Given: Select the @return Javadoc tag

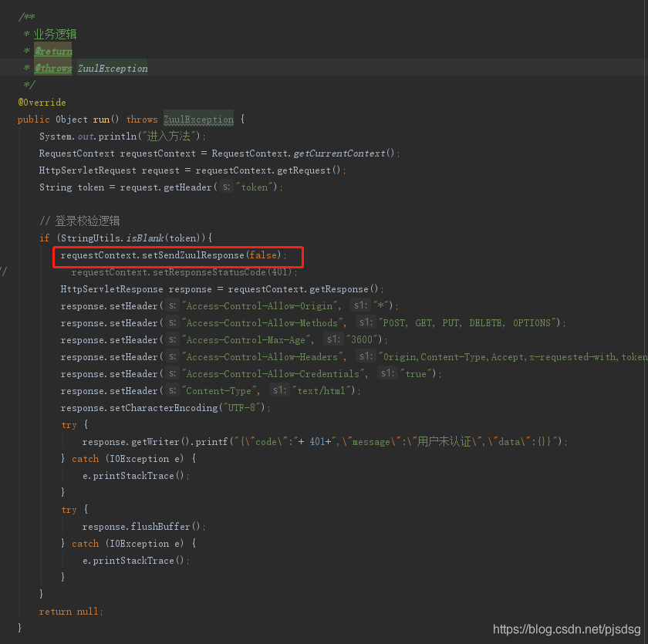Looking at the screenshot, I should pyautogui.click(x=53, y=51).
